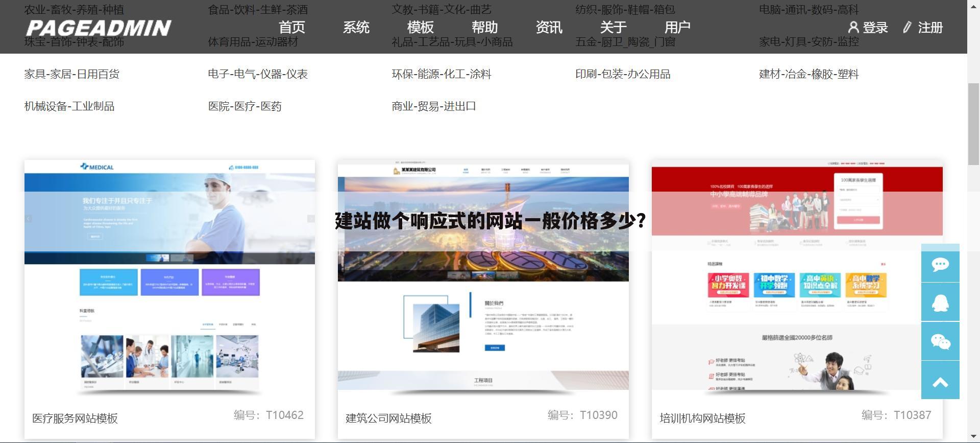Select category 家具-家居-日用百货
Viewport: 980px width, 443px height.
coord(71,74)
